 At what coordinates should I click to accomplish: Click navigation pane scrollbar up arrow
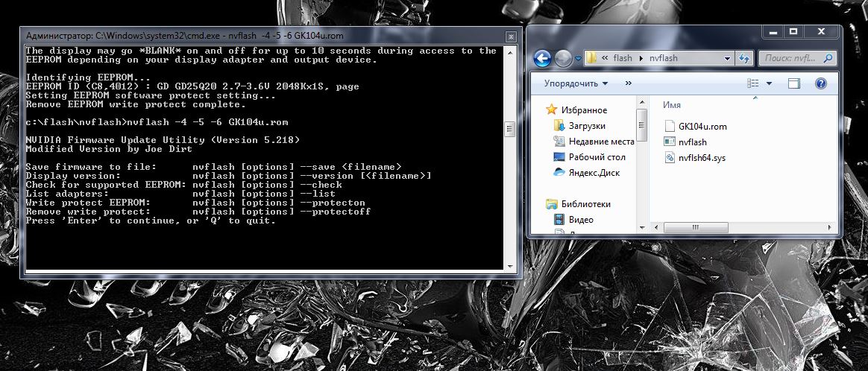point(642,102)
